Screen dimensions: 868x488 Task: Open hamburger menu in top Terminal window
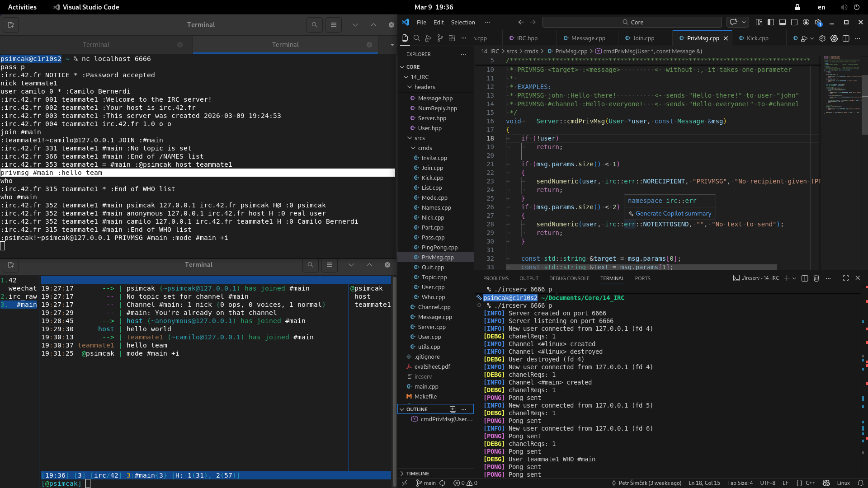[x=334, y=25]
